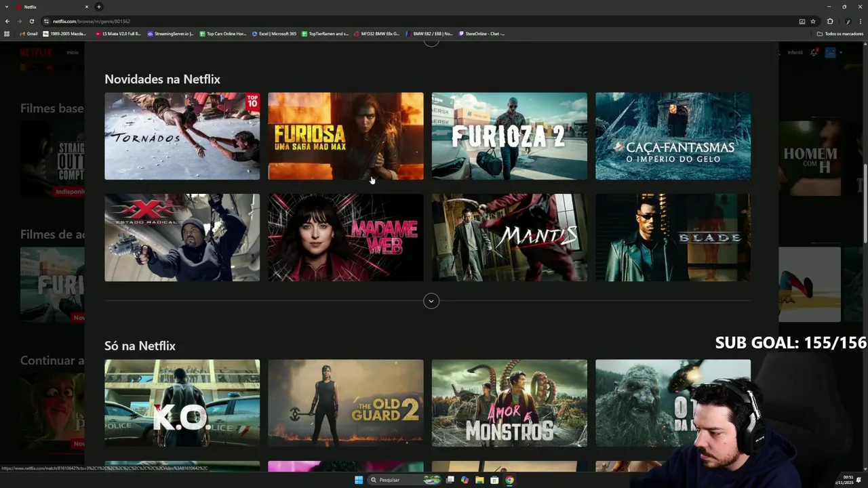Open Caça-Fantasmas O Império do Gelo
The width and height of the screenshot is (868, 488).
click(x=673, y=136)
